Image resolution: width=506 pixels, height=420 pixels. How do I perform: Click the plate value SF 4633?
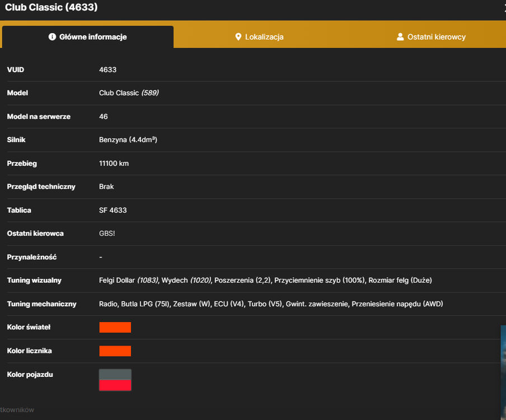click(x=113, y=210)
